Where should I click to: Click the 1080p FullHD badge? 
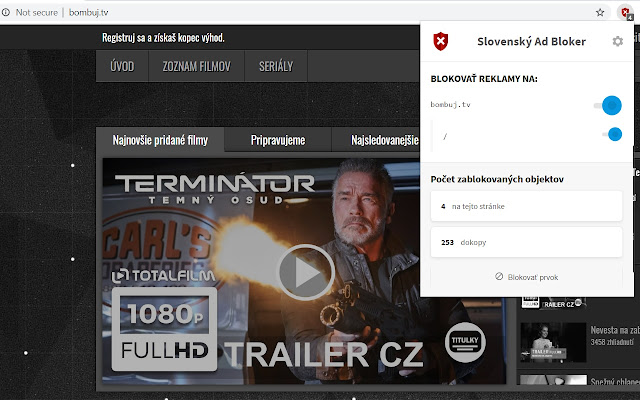coord(164,329)
